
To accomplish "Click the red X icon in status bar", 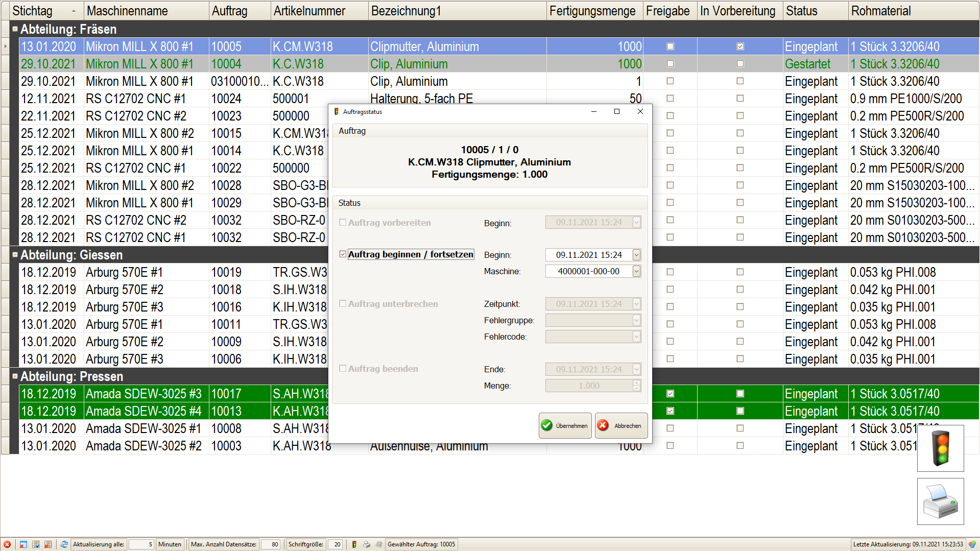I will tap(7, 544).
